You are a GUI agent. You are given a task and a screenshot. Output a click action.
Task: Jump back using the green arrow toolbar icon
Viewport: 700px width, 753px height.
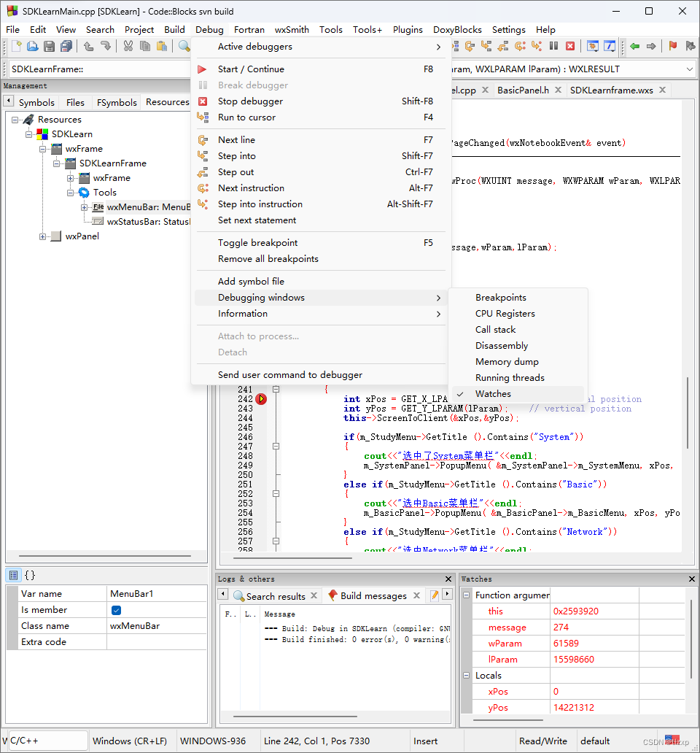coord(634,46)
